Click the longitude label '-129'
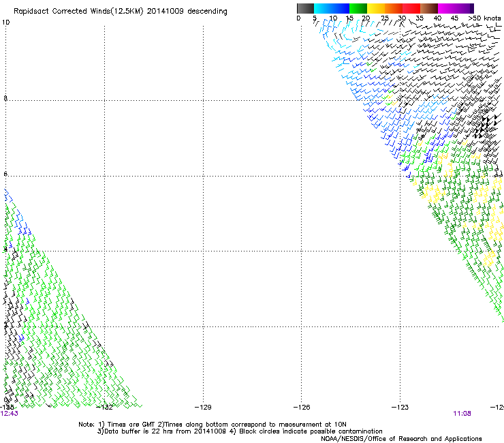The image size is (504, 443). click(203, 408)
